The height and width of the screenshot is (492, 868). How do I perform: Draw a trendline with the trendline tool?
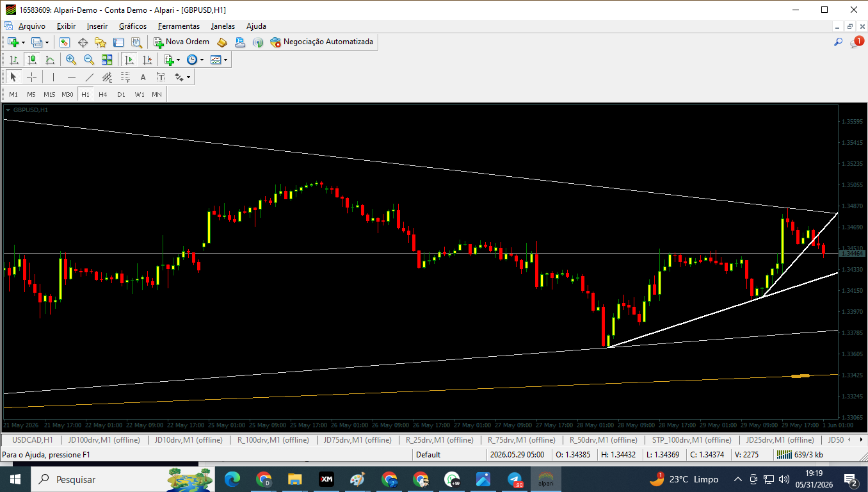pyautogui.click(x=90, y=77)
